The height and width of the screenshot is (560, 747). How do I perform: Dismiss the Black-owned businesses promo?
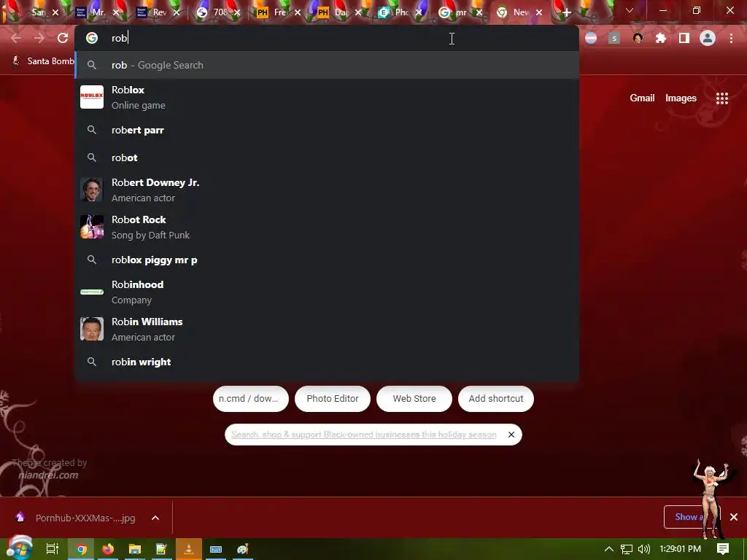511,435
